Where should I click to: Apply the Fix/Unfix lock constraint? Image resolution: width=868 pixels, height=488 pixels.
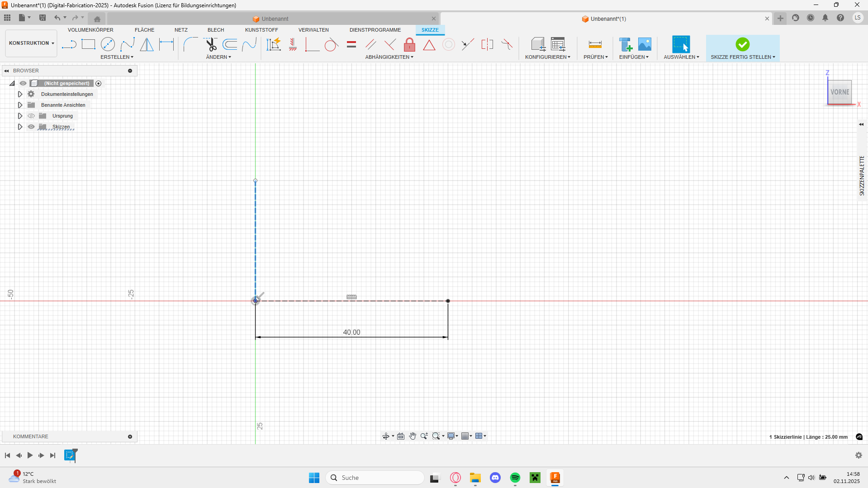pyautogui.click(x=409, y=44)
